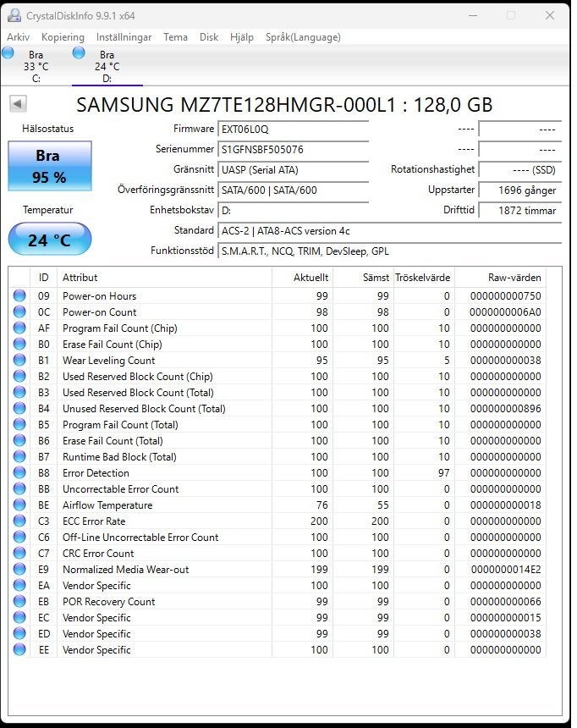This screenshot has width=577, height=728.
Task: Click status icon for Used Reserved Block Count (Total)
Action: [19, 392]
